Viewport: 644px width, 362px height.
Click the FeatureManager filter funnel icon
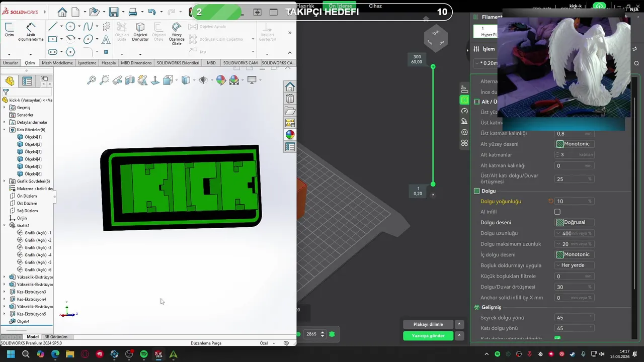(6, 93)
